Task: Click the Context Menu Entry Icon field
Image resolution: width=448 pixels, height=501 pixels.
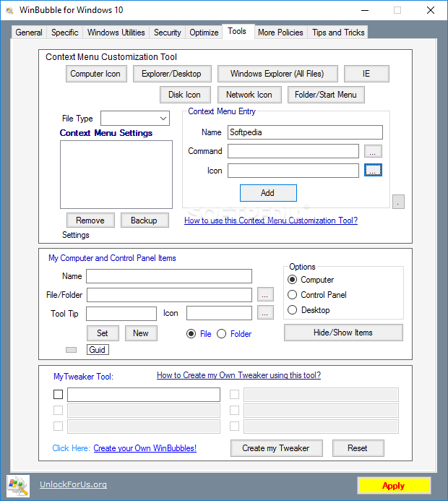Action: (x=293, y=171)
